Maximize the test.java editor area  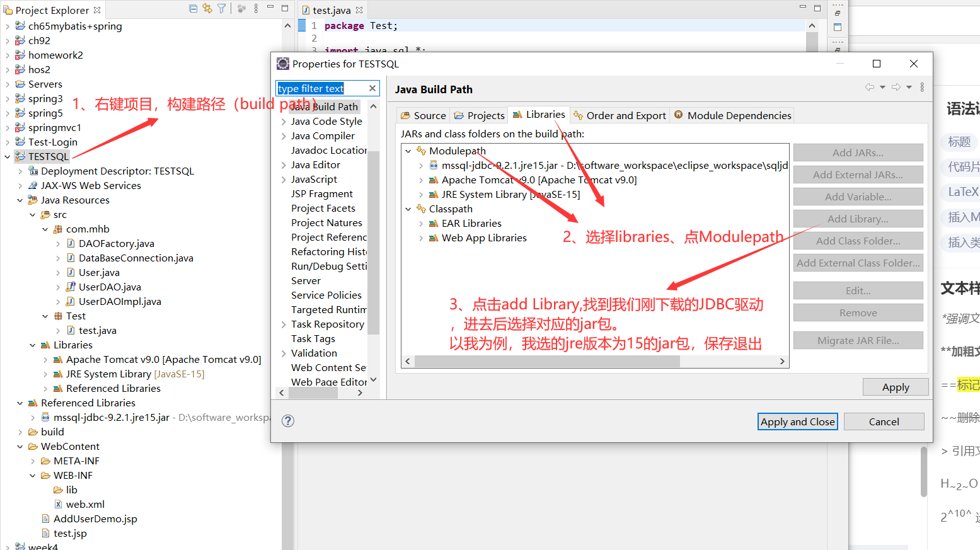pyautogui.click(x=817, y=8)
